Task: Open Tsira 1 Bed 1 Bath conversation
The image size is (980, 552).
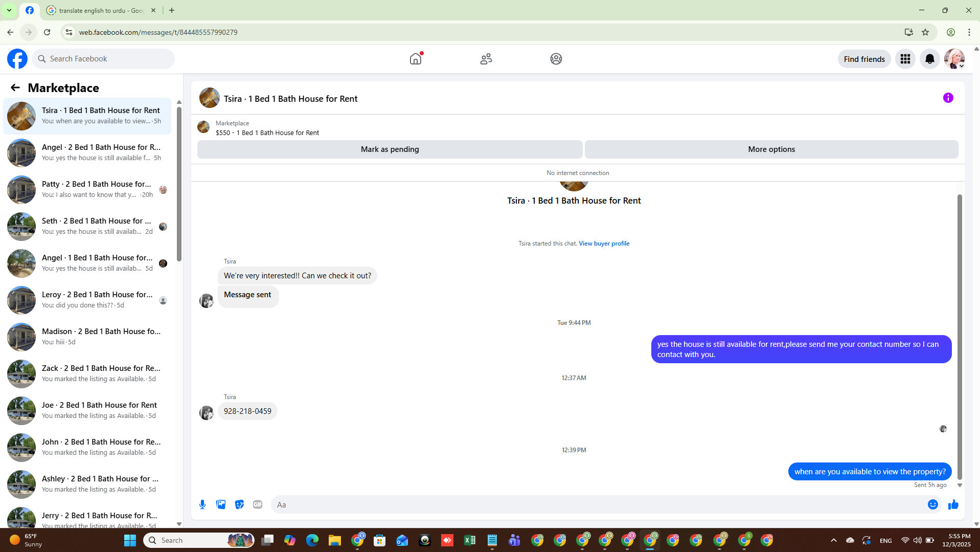Action: point(87,116)
